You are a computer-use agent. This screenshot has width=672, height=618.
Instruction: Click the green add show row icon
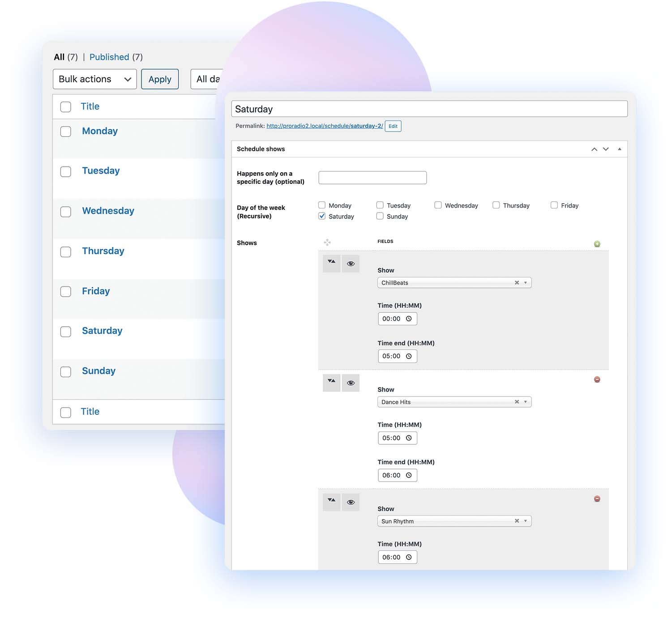[597, 244]
